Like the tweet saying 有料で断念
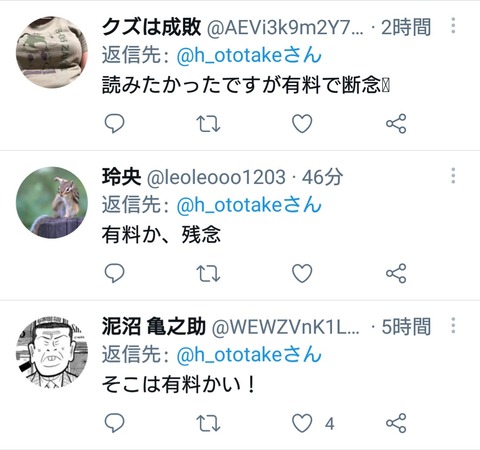 [x=302, y=124]
